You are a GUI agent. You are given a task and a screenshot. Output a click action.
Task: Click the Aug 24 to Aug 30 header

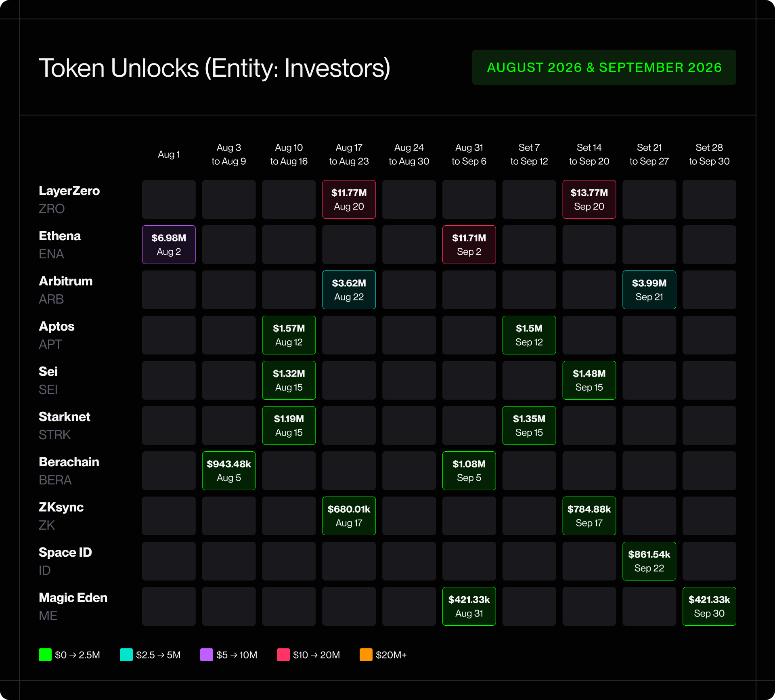[x=409, y=155]
